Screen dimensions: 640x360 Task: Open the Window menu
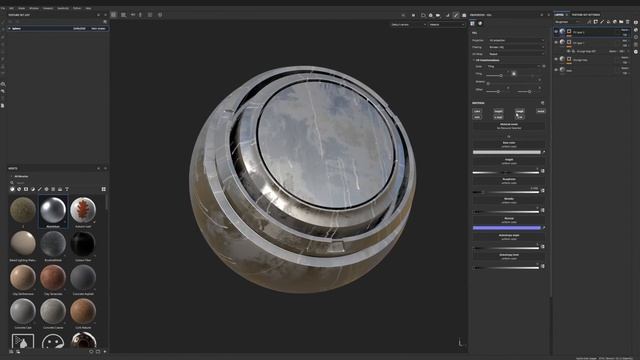(34, 8)
